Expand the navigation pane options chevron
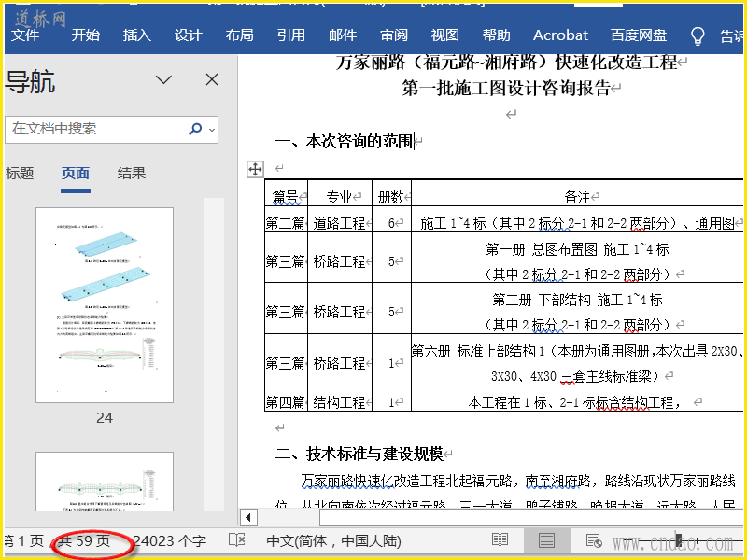Viewport: 747px width, 560px height. (x=164, y=79)
